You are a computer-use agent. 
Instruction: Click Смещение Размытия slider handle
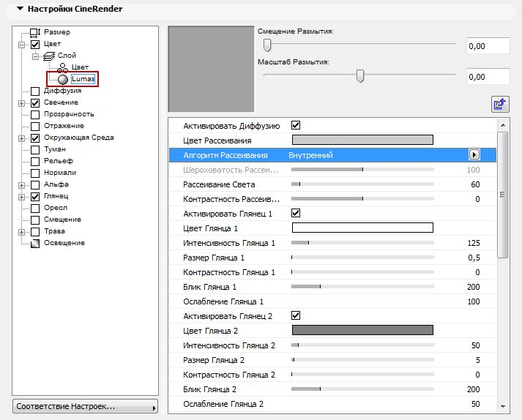tap(267, 45)
